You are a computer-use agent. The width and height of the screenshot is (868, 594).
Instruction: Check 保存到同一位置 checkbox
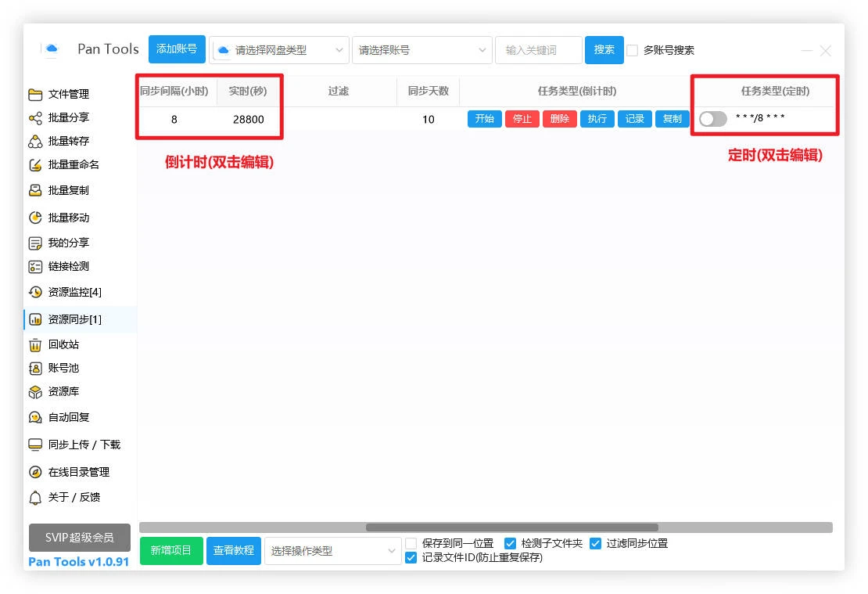[411, 543]
